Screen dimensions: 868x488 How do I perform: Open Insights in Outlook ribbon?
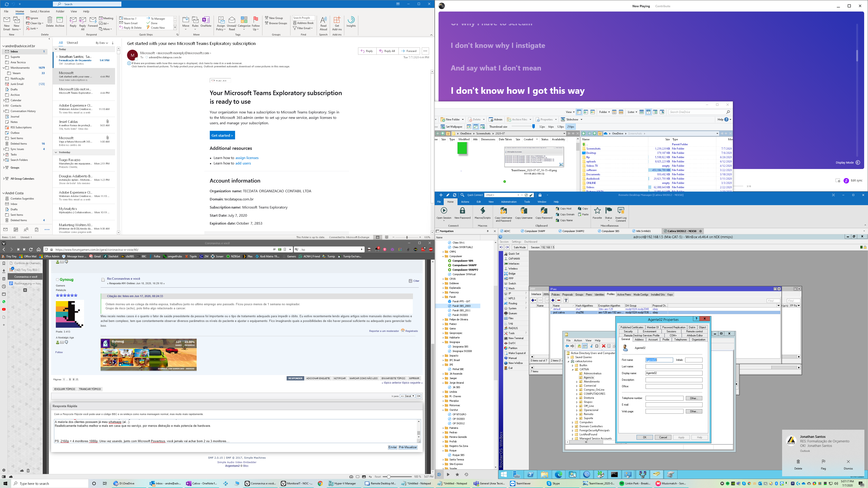351,22
